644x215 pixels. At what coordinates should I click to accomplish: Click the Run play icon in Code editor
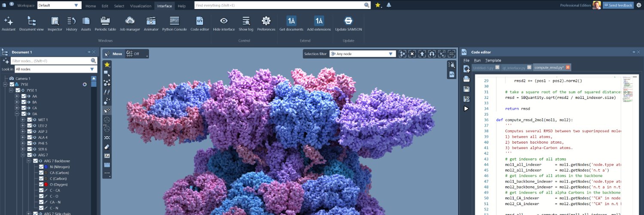[466, 109]
